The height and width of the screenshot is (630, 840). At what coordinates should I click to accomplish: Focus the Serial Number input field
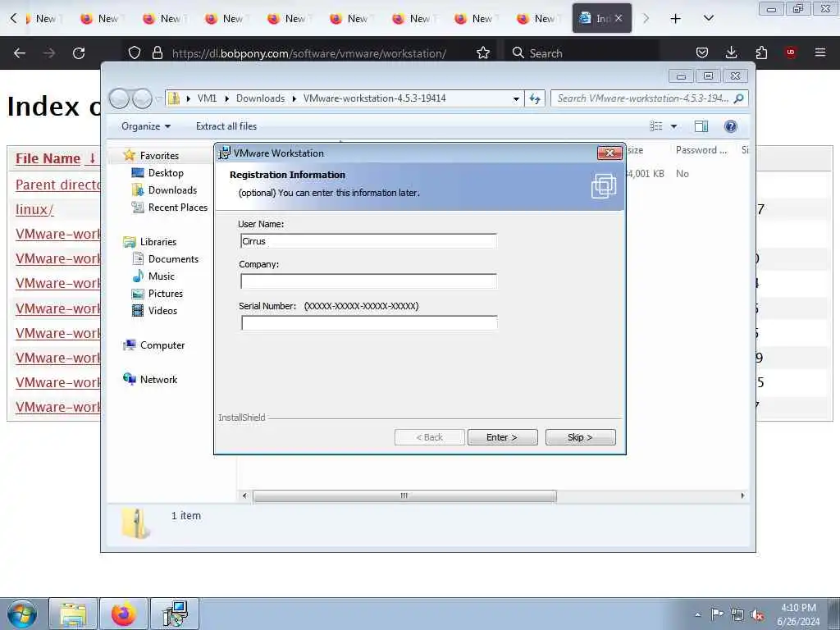tap(369, 322)
